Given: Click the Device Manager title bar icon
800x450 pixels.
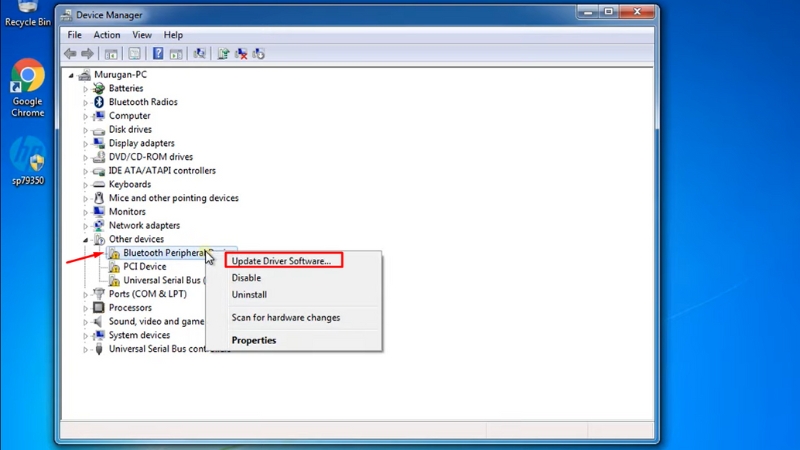Looking at the screenshot, I should pyautogui.click(x=66, y=15).
